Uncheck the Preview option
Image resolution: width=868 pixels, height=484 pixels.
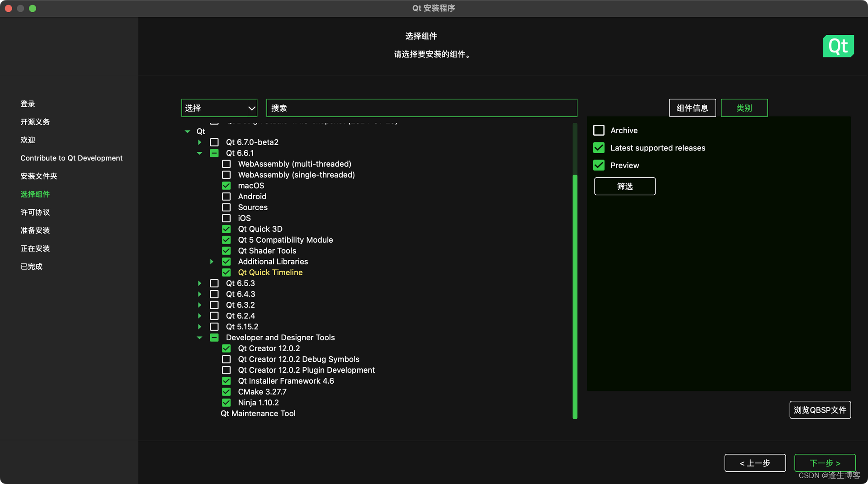(x=599, y=165)
